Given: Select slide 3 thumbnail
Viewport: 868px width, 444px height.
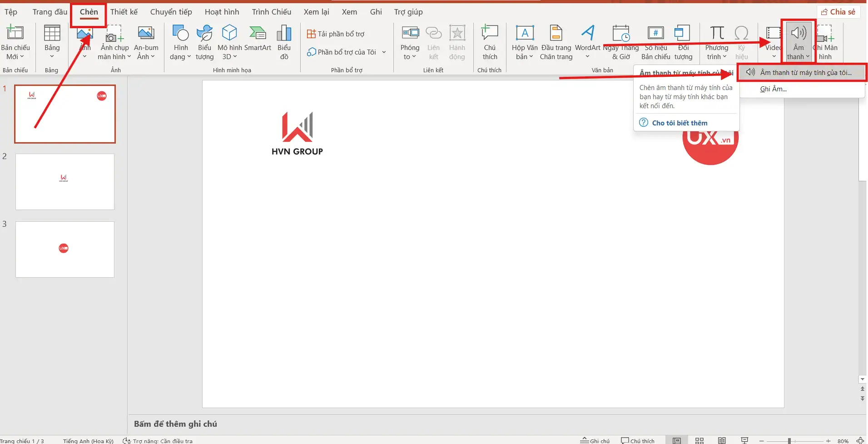Looking at the screenshot, I should pos(65,249).
